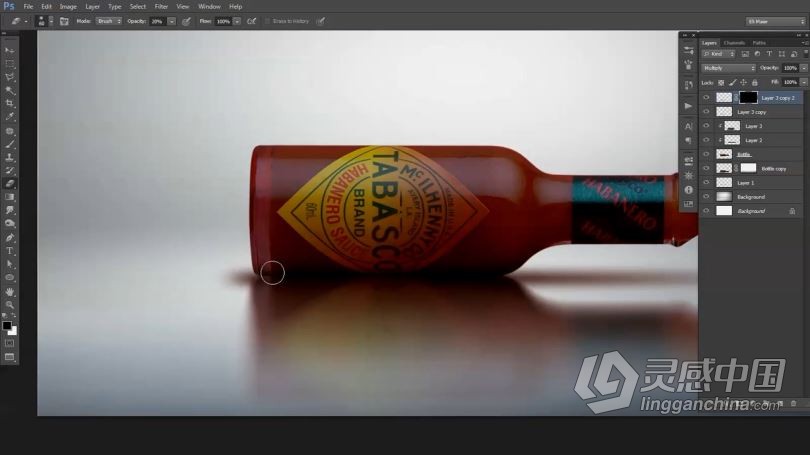The height and width of the screenshot is (455, 810).
Task: Select the Zoom tool
Action: (10, 305)
